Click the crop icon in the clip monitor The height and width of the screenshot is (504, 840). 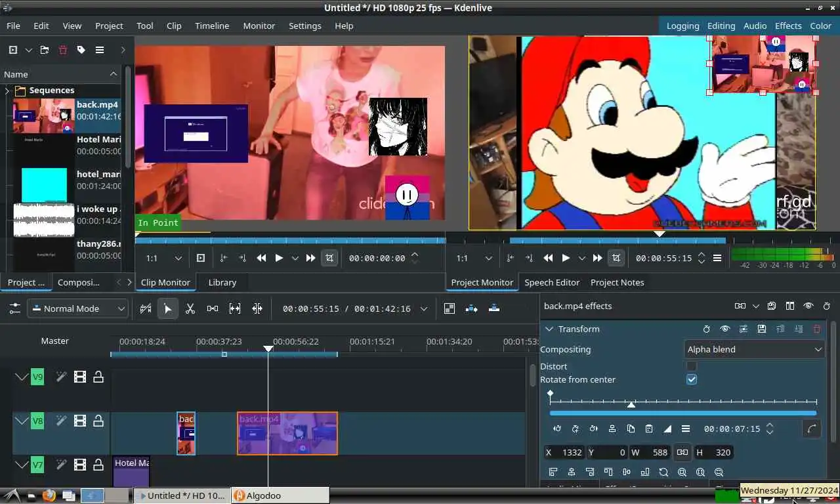pyautogui.click(x=329, y=258)
